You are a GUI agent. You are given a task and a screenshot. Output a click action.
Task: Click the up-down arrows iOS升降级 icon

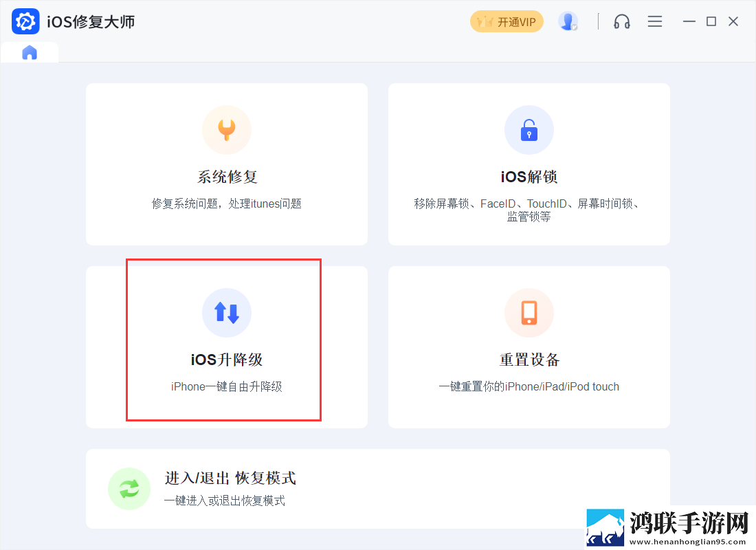tap(227, 313)
